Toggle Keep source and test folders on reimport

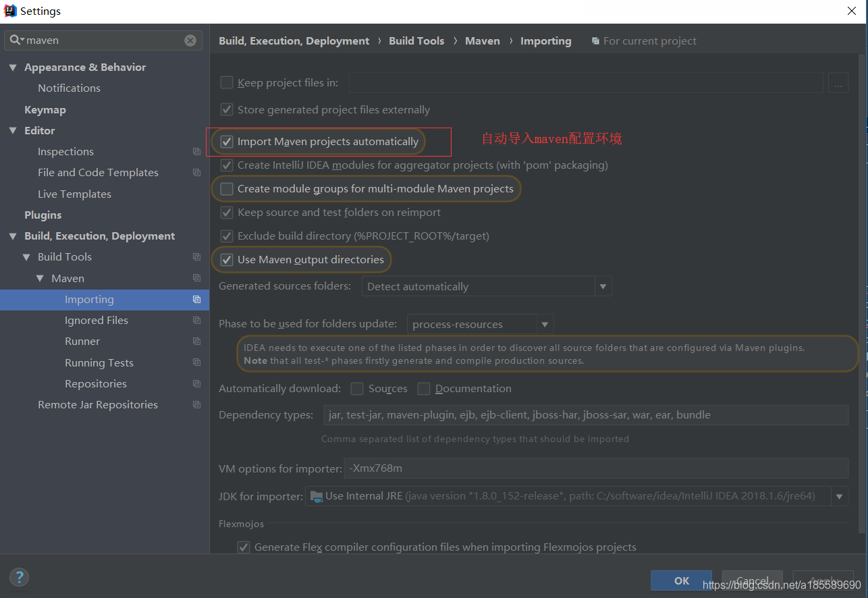tap(227, 213)
